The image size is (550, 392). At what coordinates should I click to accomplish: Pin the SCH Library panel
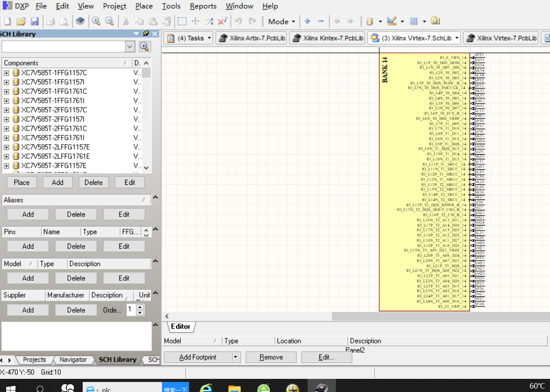tap(146, 34)
